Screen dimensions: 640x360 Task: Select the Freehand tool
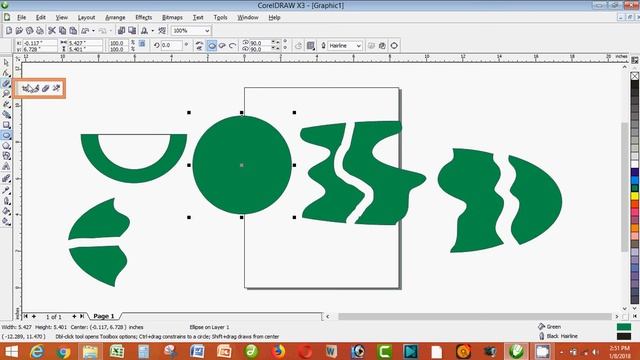pos(6,104)
